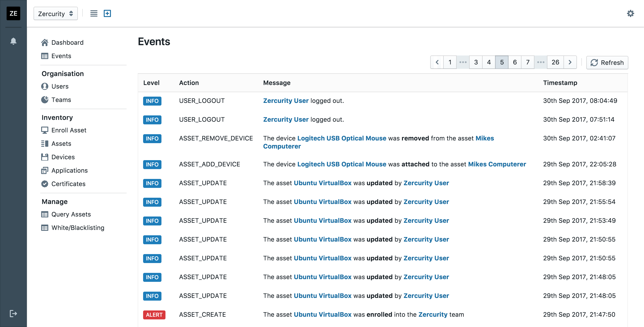
Task: Open settings via the gear icon
Action: tap(630, 13)
